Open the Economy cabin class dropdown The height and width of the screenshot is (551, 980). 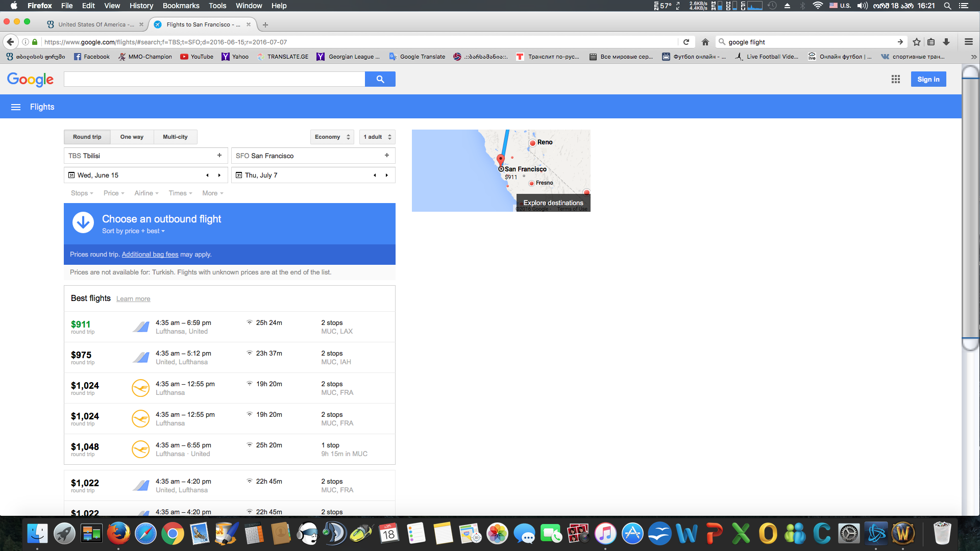tap(332, 137)
